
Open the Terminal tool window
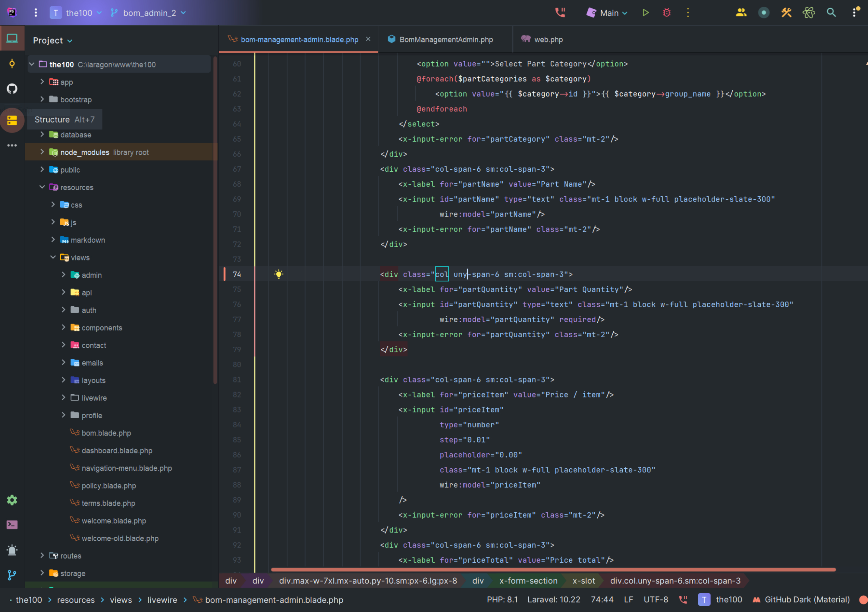point(12,525)
